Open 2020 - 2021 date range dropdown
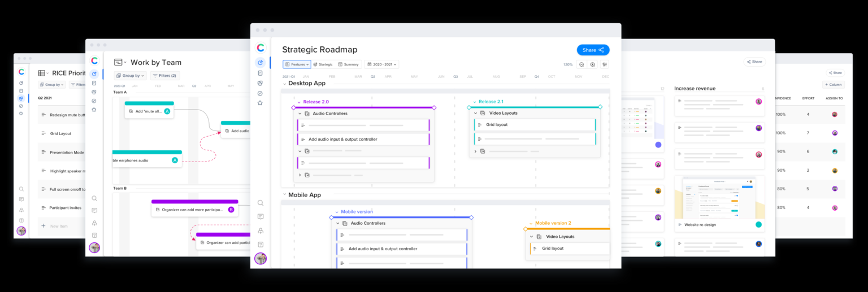This screenshot has width=868, height=292. (x=381, y=64)
